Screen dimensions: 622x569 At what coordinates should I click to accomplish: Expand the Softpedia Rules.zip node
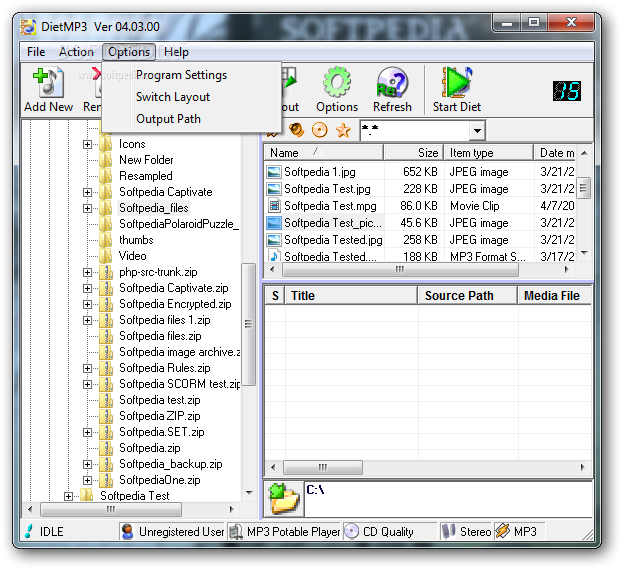[x=87, y=369]
